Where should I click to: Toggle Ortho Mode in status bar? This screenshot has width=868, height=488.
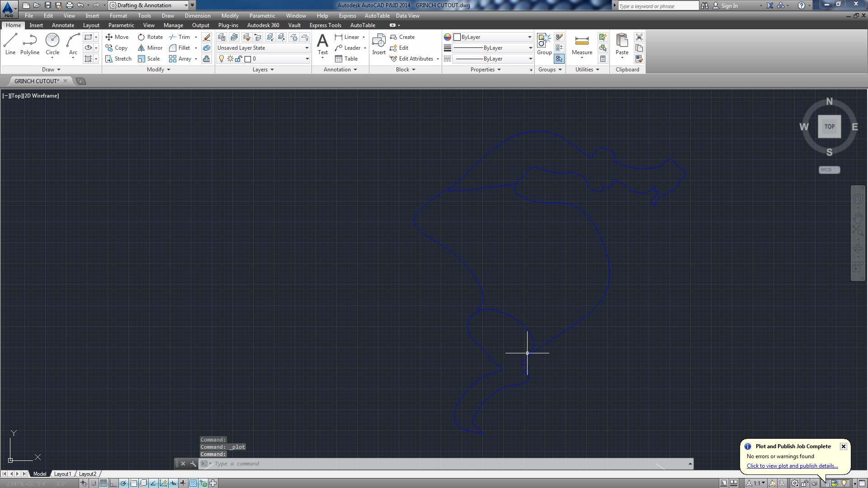coord(113,483)
